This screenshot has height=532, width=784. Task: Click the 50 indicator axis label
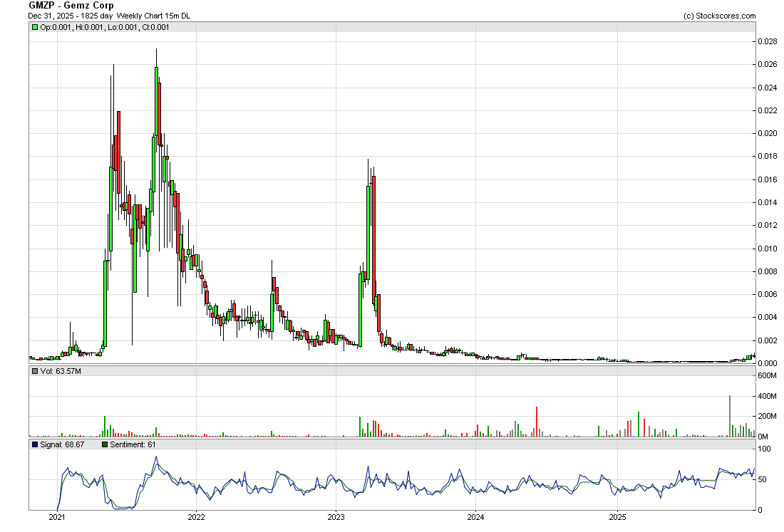point(763,479)
